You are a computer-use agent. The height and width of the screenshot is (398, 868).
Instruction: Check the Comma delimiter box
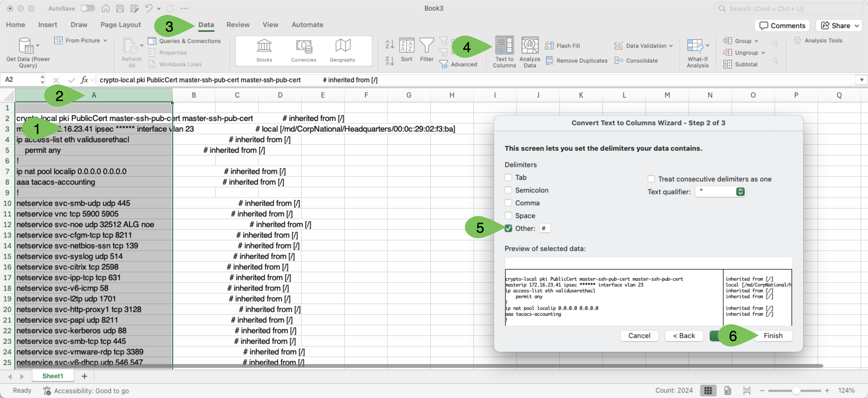[508, 203]
